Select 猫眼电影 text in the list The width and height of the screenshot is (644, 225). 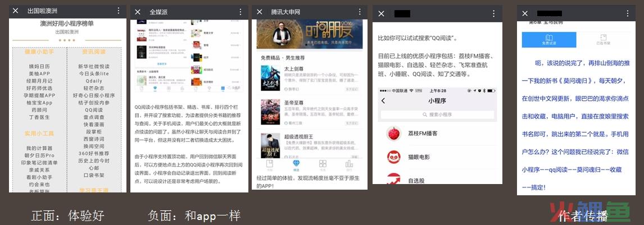[x=419, y=157]
